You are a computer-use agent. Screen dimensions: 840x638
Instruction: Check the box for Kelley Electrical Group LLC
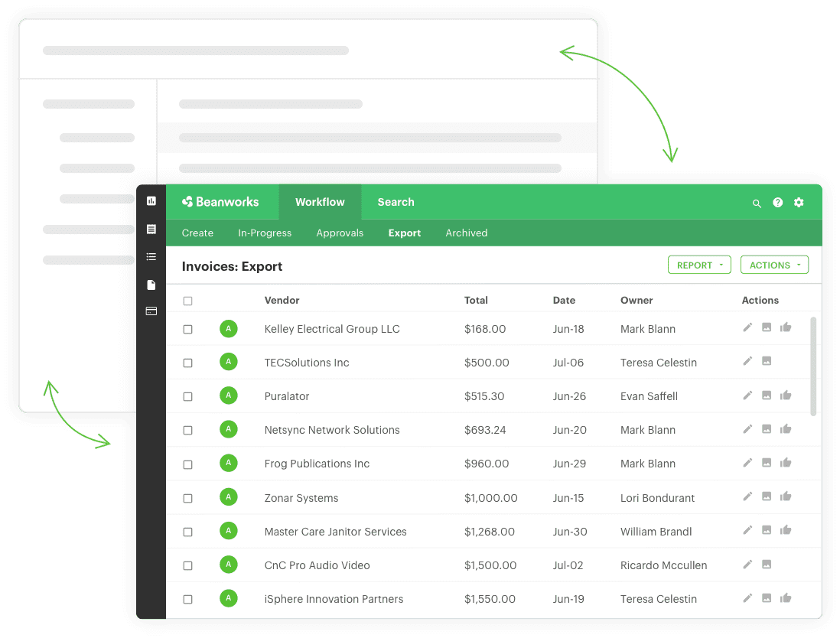pos(187,328)
